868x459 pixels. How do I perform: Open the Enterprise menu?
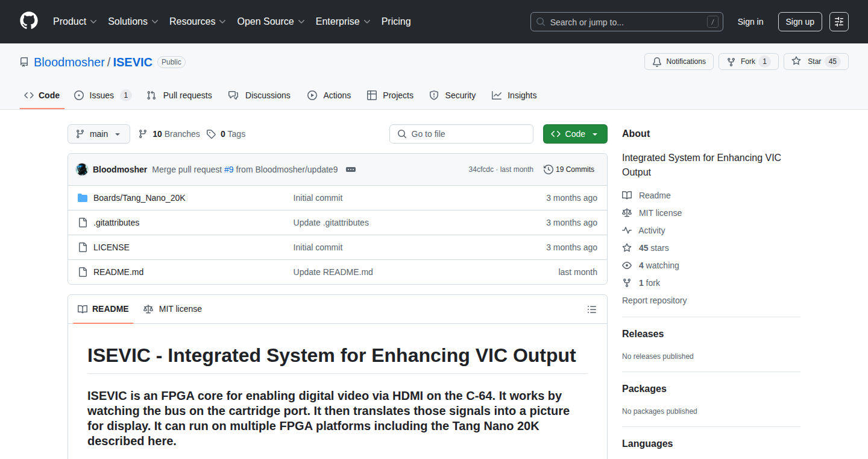(343, 22)
